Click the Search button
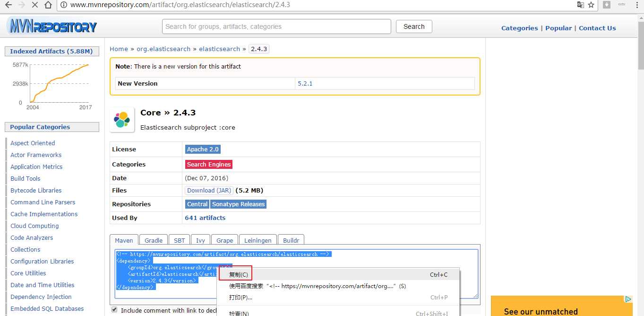 pos(414,26)
